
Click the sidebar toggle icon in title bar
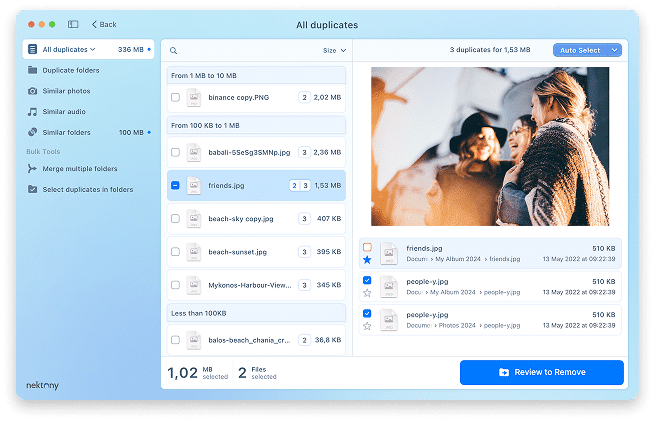tap(73, 24)
